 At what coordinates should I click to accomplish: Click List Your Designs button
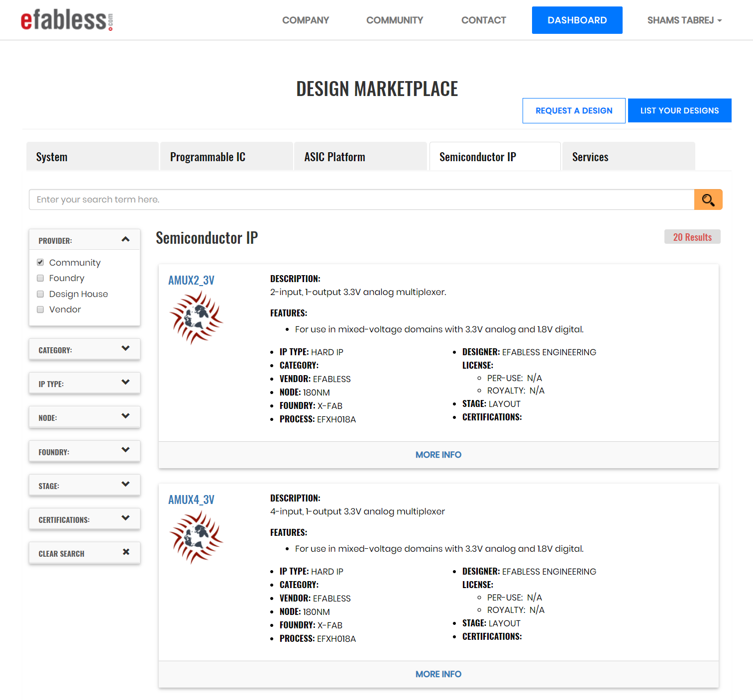point(680,110)
